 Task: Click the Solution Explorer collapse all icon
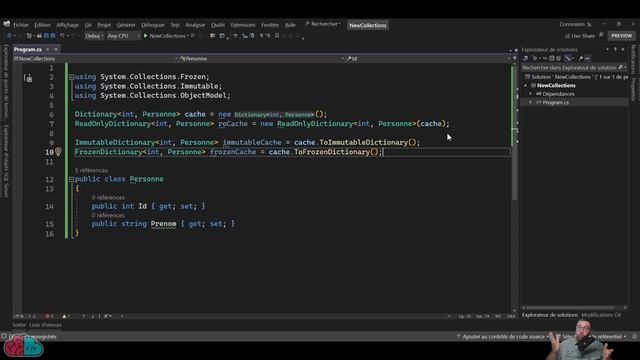click(x=551, y=58)
